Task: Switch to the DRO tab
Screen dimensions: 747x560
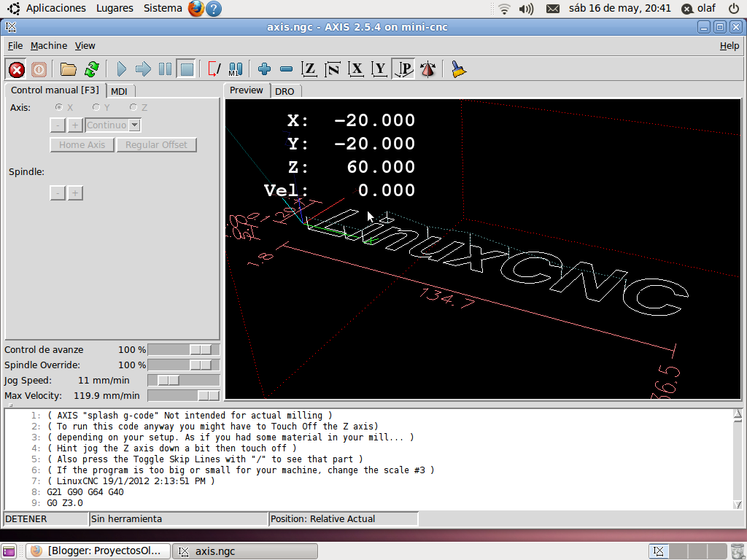Action: 285,91
